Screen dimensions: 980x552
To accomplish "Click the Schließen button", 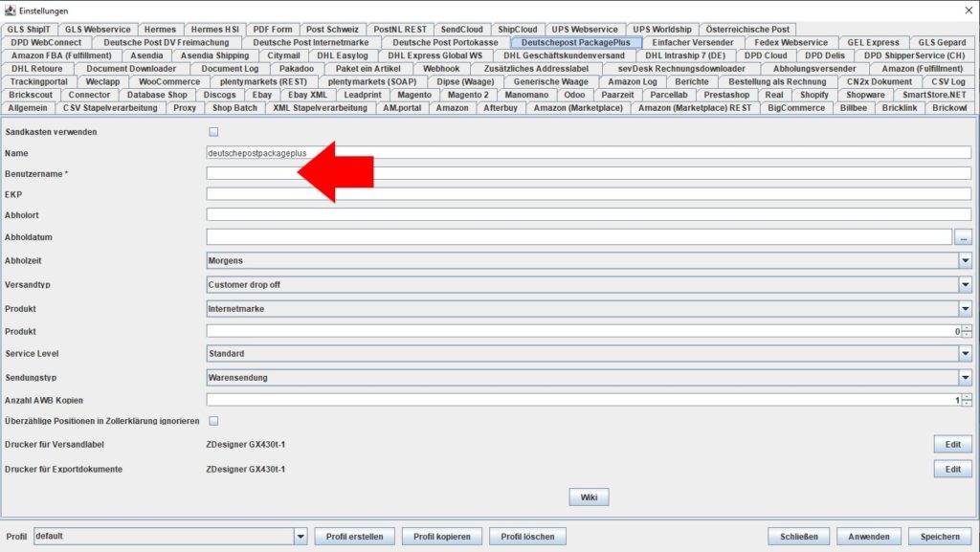I will 799,537.
